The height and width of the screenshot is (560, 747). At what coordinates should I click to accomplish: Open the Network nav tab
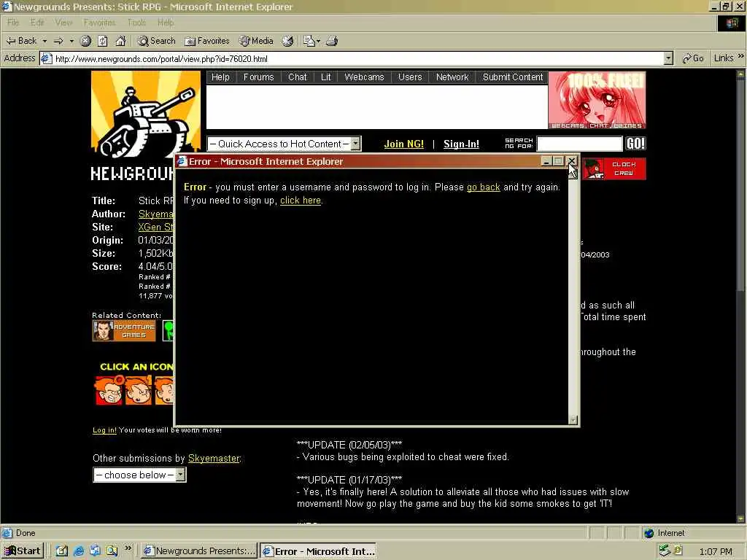click(452, 77)
